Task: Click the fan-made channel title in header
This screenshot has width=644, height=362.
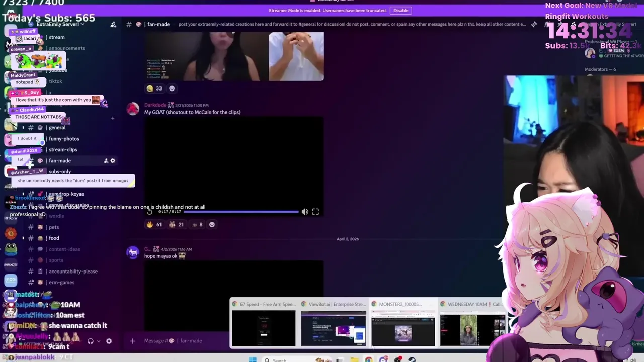Action: [x=158, y=24]
